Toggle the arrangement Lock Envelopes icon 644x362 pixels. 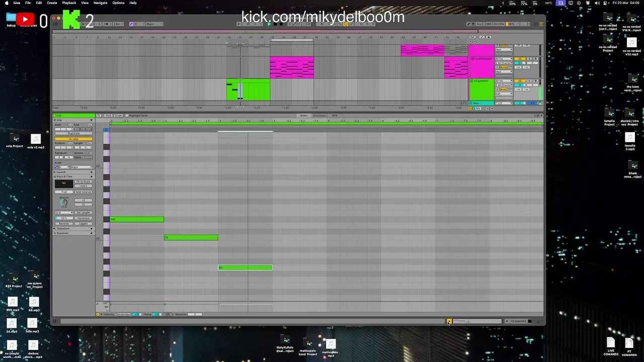tap(489, 37)
